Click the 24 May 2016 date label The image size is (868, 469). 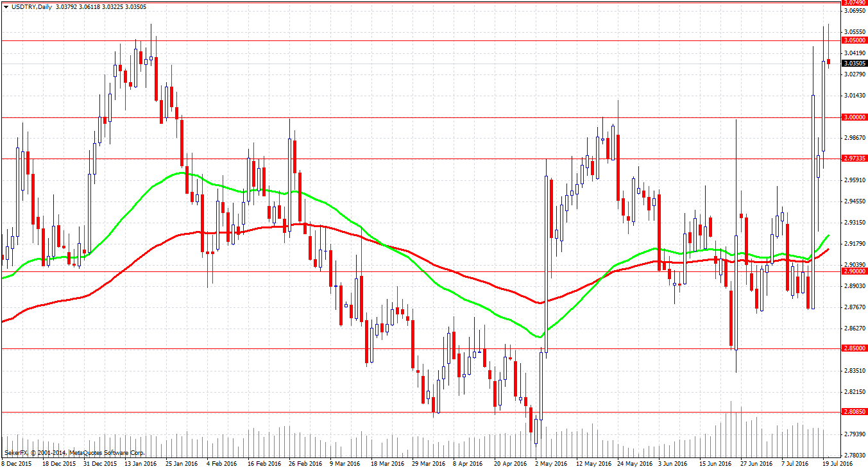pyautogui.click(x=636, y=463)
